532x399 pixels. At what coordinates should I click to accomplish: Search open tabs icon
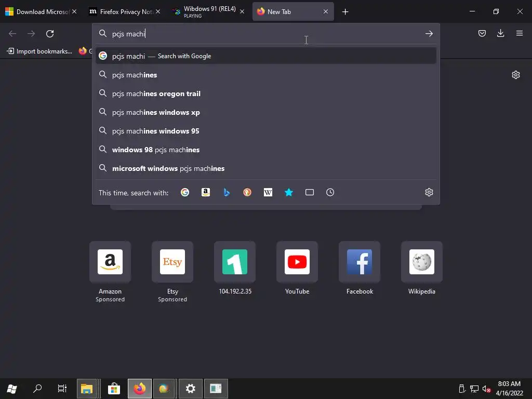click(310, 192)
